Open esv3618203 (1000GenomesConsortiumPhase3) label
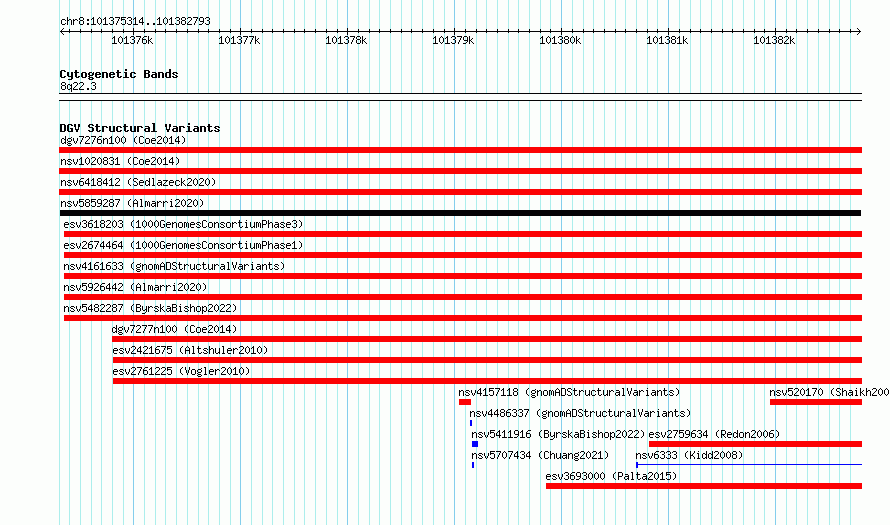Viewport: 890px width, 525px height. pos(183,224)
